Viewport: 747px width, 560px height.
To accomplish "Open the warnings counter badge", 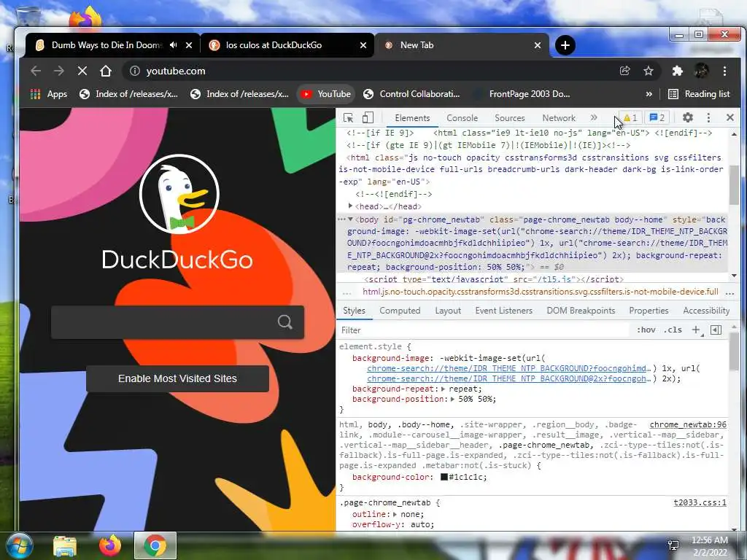I will pyautogui.click(x=630, y=117).
